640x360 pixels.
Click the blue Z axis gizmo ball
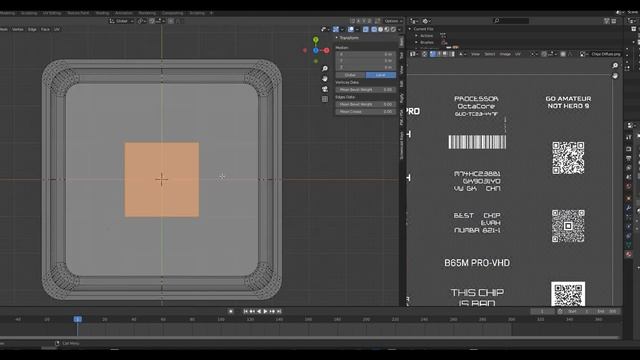[316, 51]
